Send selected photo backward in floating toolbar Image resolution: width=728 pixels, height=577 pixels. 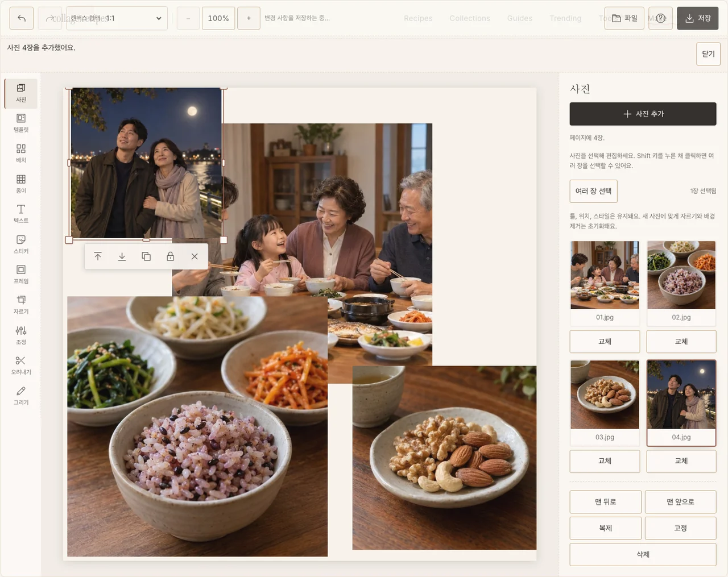click(122, 256)
